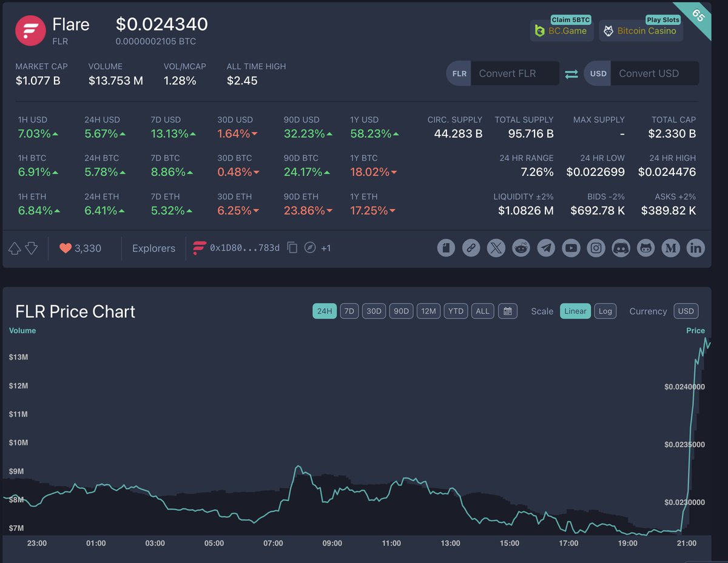Screen dimensions: 728x563
Task: Open the Explorers list
Action: 153,248
